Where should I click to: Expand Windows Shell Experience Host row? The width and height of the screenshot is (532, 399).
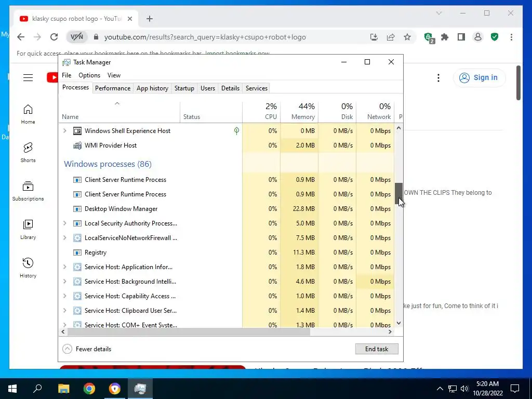[x=65, y=130]
